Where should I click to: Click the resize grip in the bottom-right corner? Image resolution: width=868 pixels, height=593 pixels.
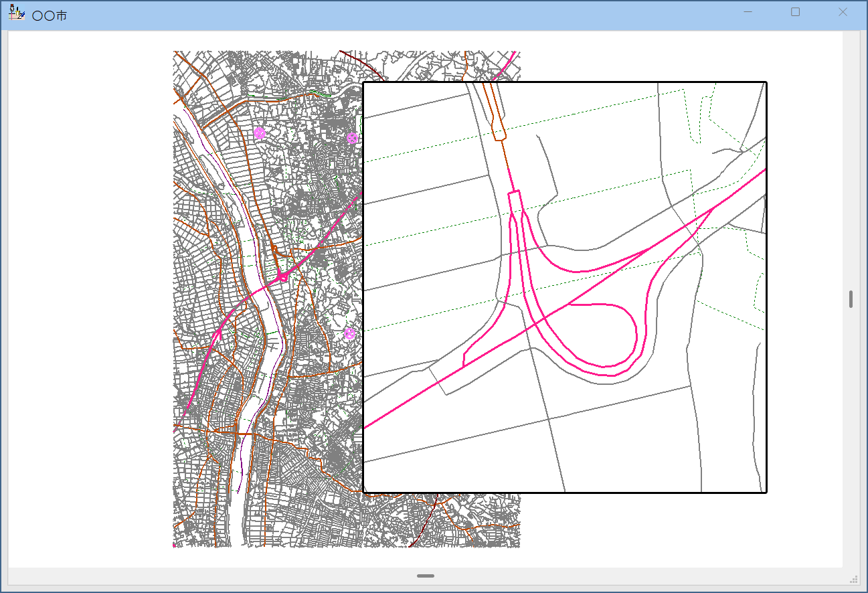click(x=854, y=579)
